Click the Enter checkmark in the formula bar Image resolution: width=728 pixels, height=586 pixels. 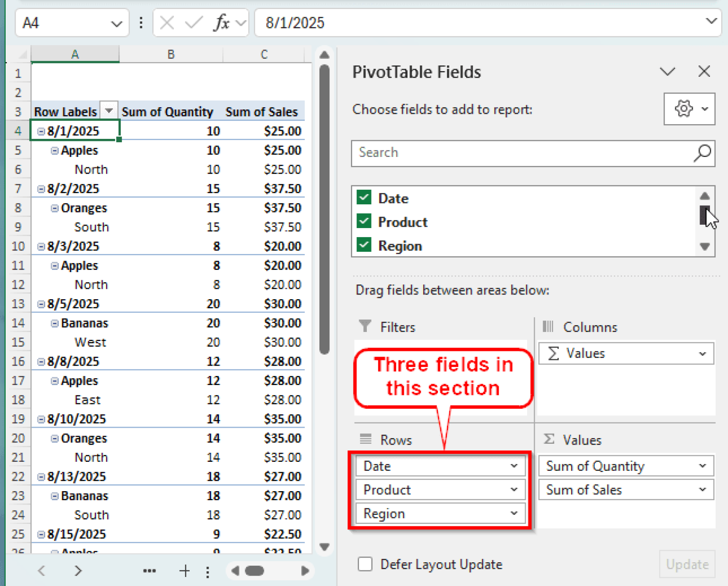(192, 22)
